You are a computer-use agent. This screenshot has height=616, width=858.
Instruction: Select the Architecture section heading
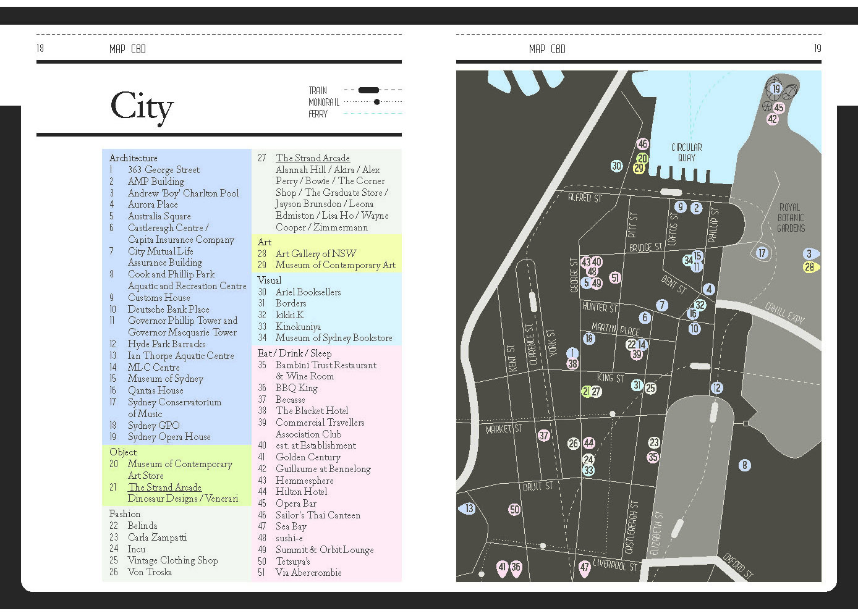tap(134, 158)
